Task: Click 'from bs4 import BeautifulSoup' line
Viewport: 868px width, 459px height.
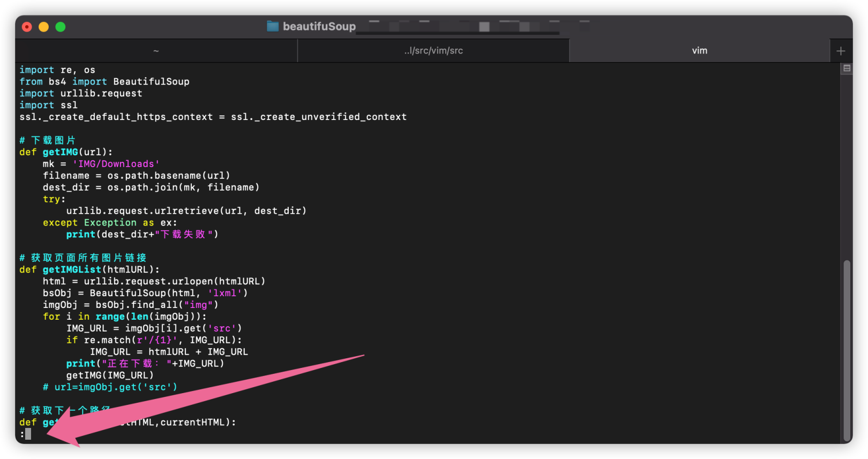Action: [x=104, y=81]
